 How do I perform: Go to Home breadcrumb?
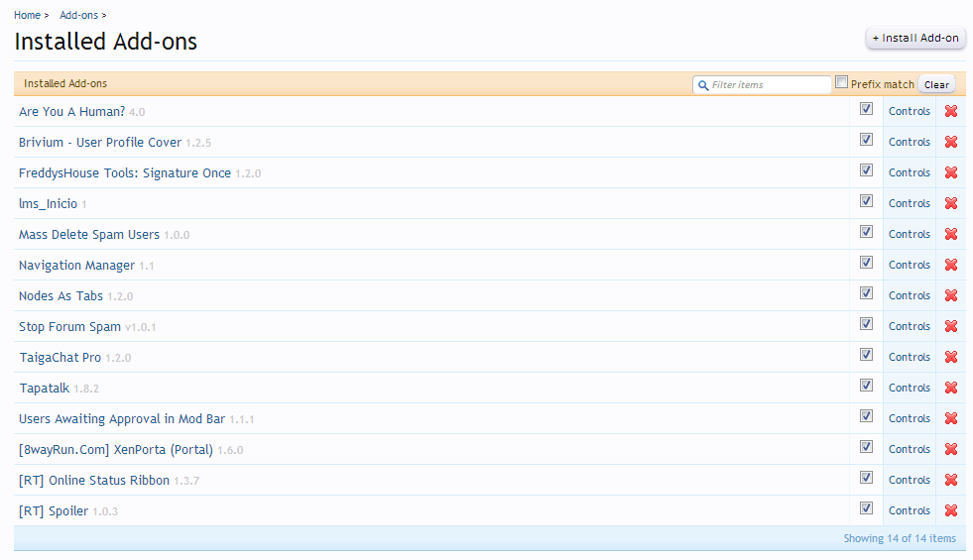pos(28,15)
